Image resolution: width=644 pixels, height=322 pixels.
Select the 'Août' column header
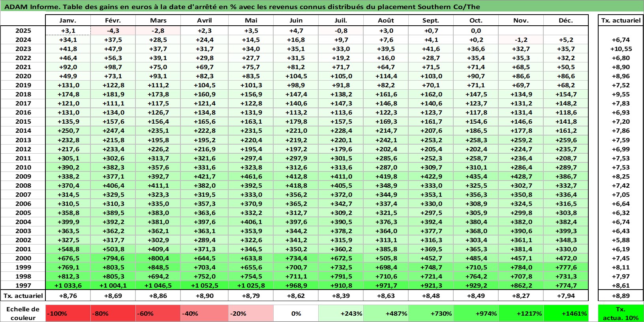tap(386, 21)
